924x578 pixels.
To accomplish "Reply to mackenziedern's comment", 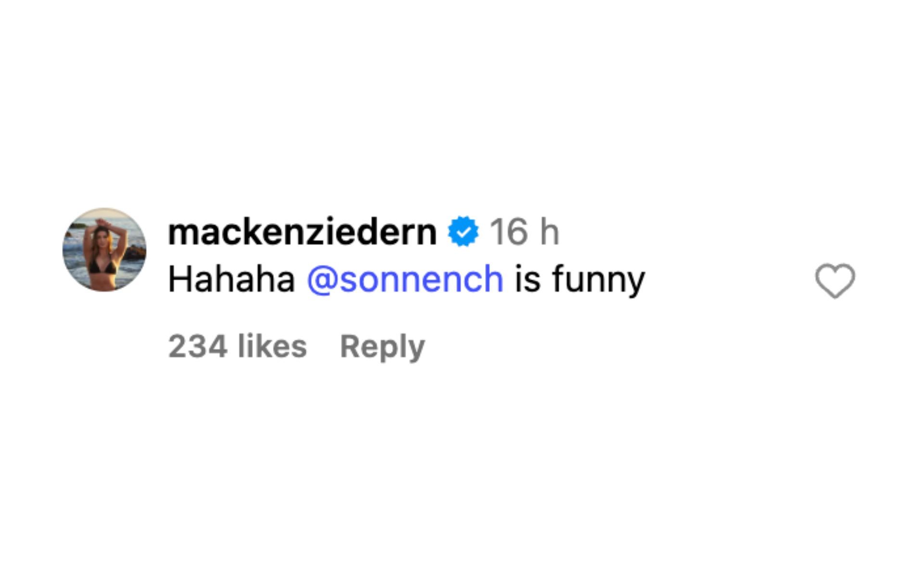I will click(383, 346).
